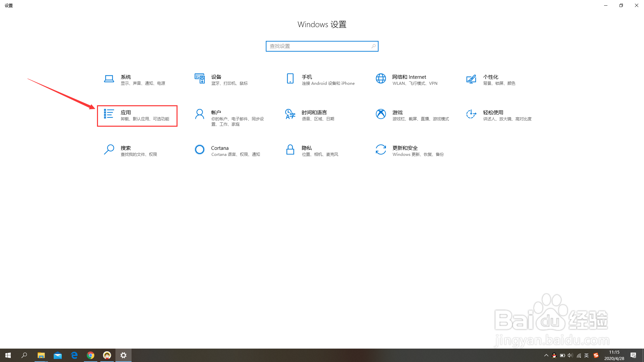The width and height of the screenshot is (644, 362).
Task: Switch input language 英 indicator
Action: pyautogui.click(x=587, y=356)
